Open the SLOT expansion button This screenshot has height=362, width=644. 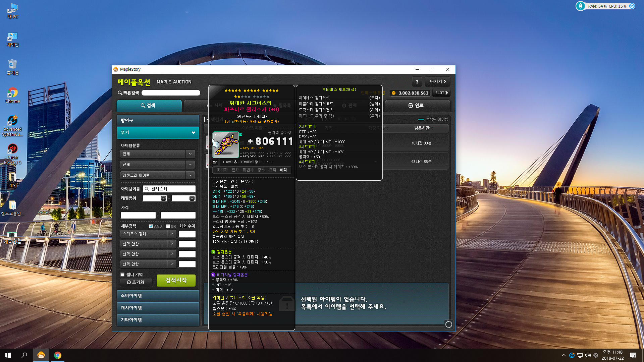(x=441, y=93)
